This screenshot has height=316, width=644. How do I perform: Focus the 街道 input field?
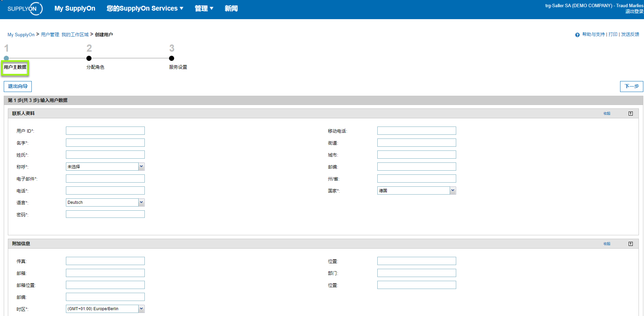[417, 143]
